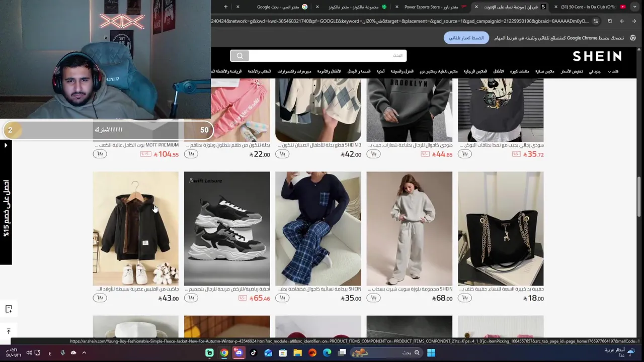Open the Brooklyn hoodie product image

(x=409, y=110)
